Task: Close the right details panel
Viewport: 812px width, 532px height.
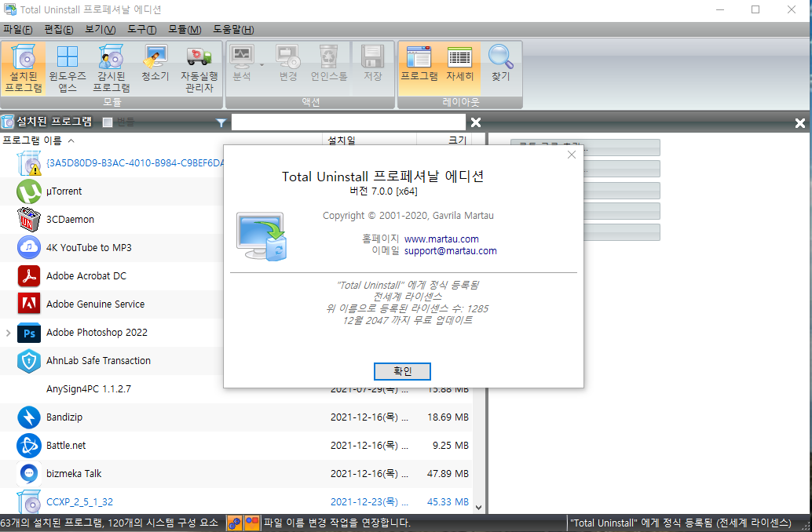Action: pyautogui.click(x=800, y=122)
